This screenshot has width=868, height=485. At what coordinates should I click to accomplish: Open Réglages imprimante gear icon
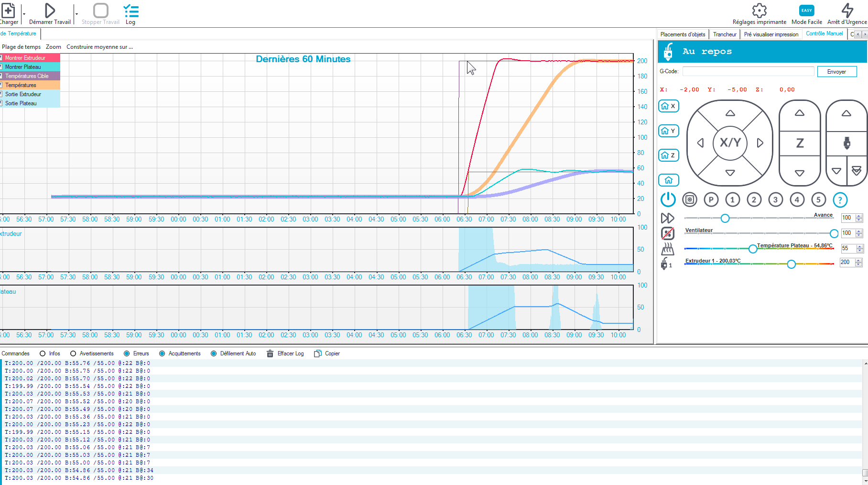[759, 10]
